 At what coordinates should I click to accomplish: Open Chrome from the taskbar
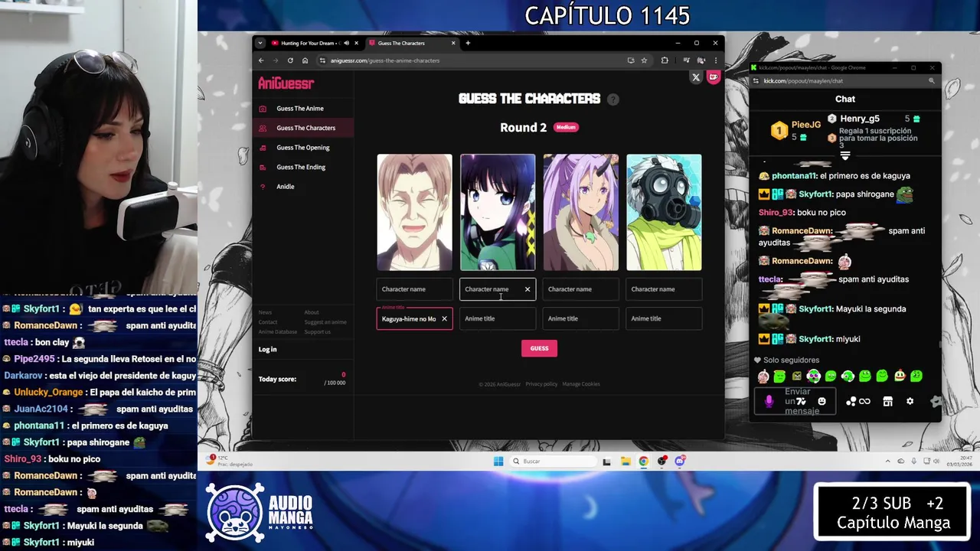click(644, 461)
